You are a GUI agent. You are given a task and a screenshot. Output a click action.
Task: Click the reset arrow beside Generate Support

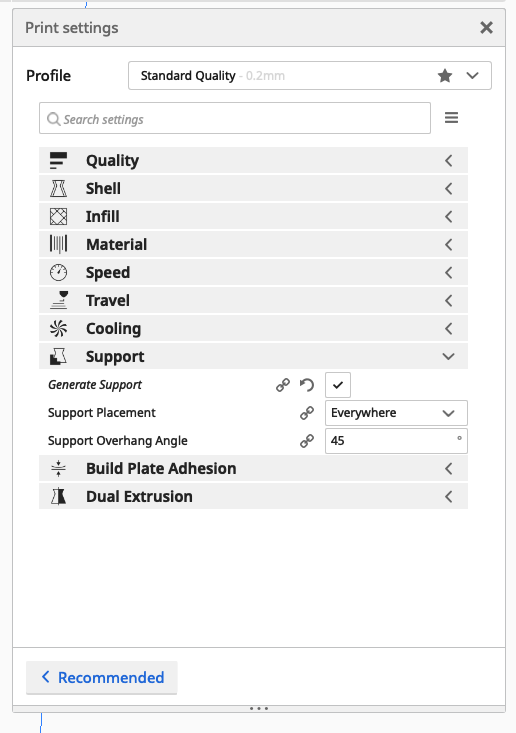(x=307, y=385)
